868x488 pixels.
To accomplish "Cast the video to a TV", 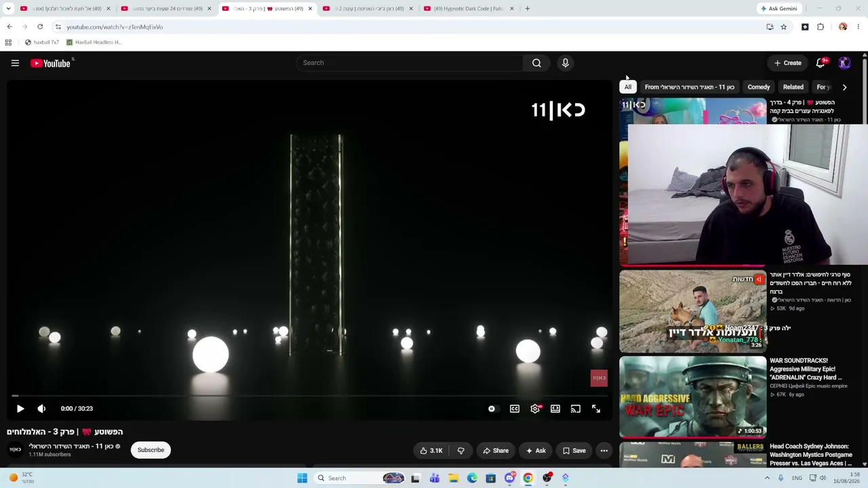I will 576,409.
